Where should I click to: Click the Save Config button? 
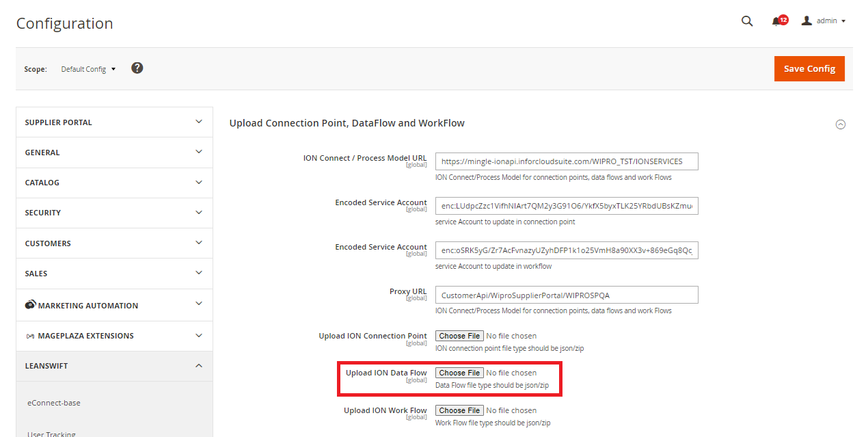pos(809,68)
